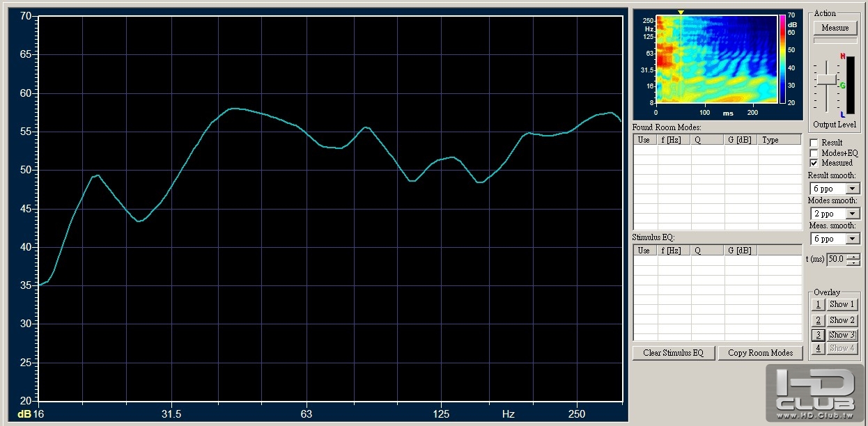Decrease t (ms) with the down arrow
The width and height of the screenshot is (868, 426).
tap(854, 263)
